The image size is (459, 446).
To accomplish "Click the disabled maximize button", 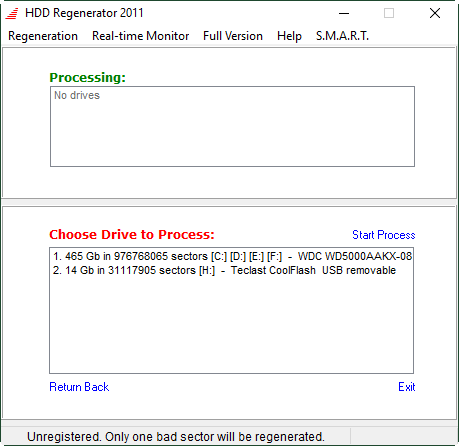I will click(389, 13).
